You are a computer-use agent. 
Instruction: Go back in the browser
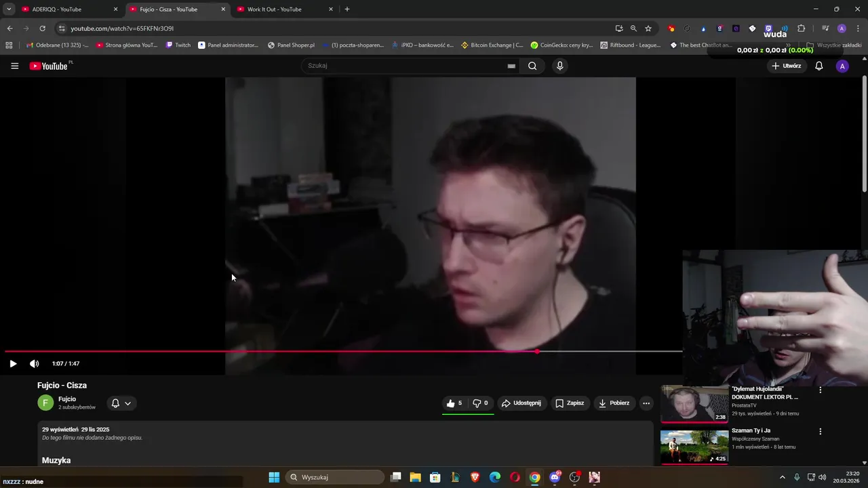tap(9, 28)
